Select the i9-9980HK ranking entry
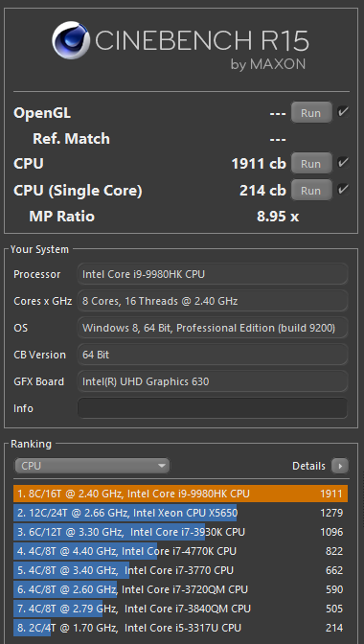Screen dimensions: 364x644 (181, 494)
